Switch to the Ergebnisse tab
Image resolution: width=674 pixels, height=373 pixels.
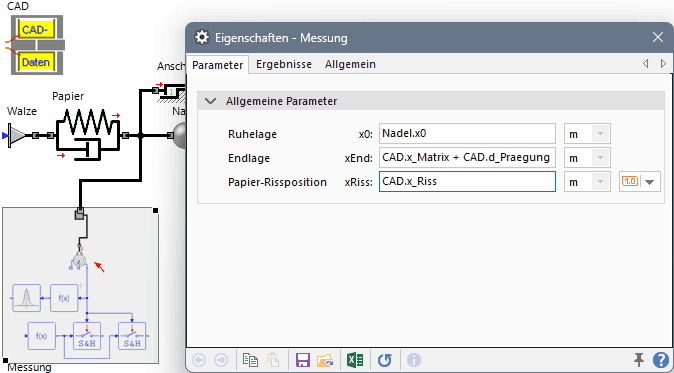284,64
